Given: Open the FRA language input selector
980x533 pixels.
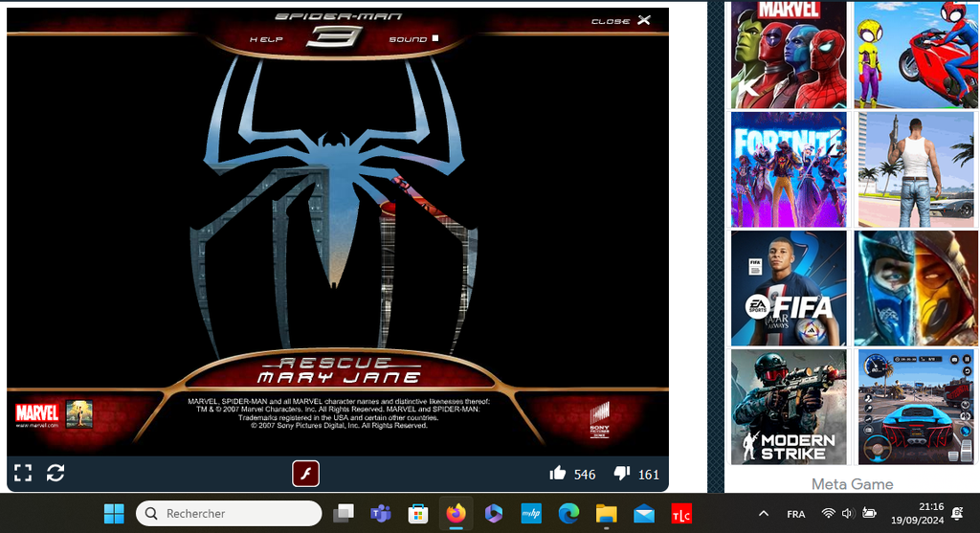Looking at the screenshot, I should [795, 514].
